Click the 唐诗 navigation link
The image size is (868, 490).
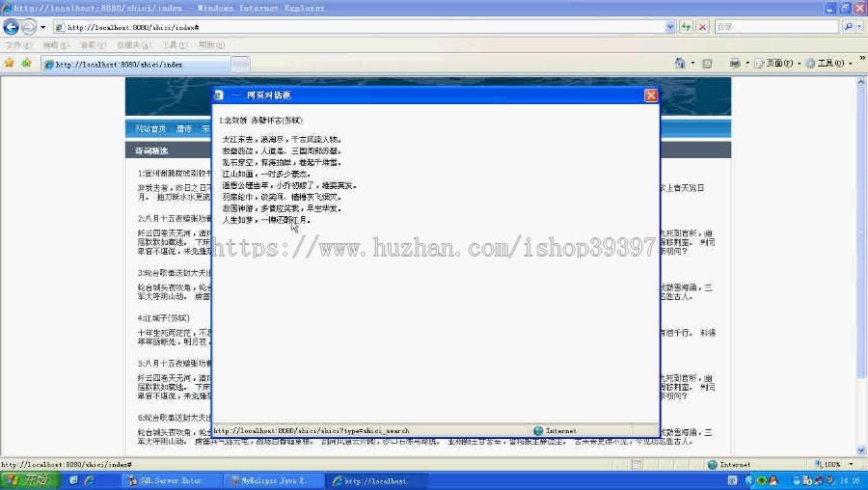pyautogui.click(x=184, y=128)
